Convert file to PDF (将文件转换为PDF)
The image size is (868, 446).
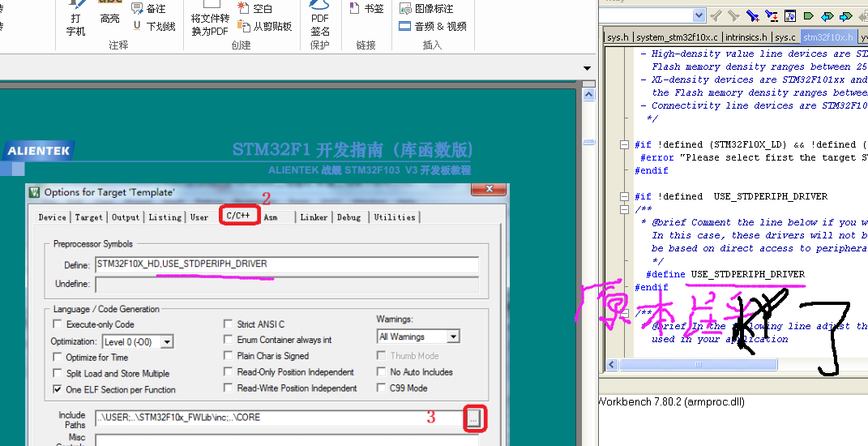click(210, 19)
